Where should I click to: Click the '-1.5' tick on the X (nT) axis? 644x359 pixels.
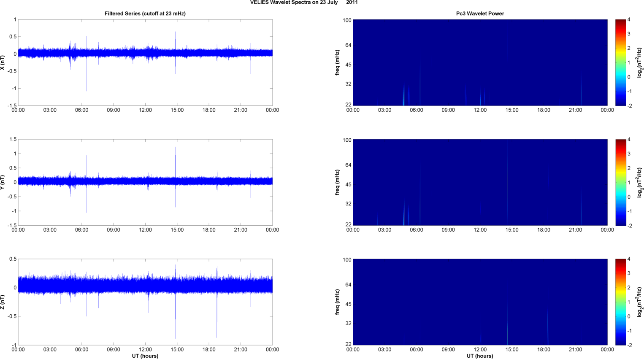[x=12, y=106]
